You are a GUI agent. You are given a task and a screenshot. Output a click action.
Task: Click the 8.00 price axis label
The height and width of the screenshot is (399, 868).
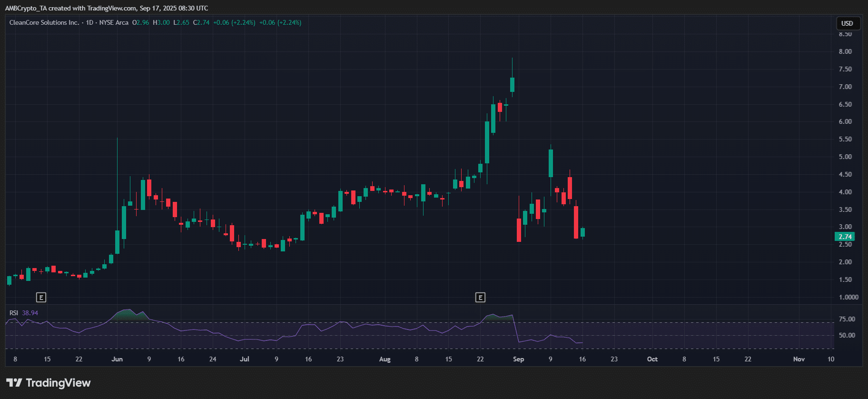[845, 51]
